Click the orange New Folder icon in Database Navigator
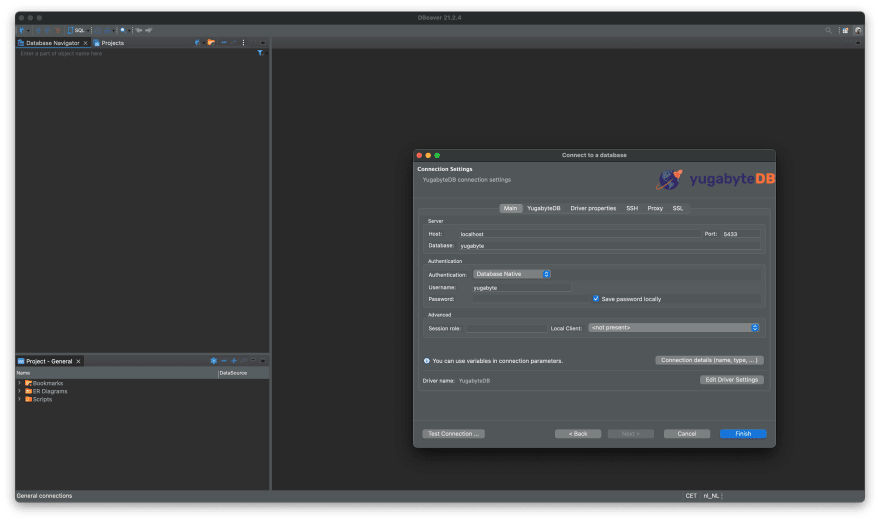Image resolution: width=880 pixels, height=521 pixels. [211, 43]
